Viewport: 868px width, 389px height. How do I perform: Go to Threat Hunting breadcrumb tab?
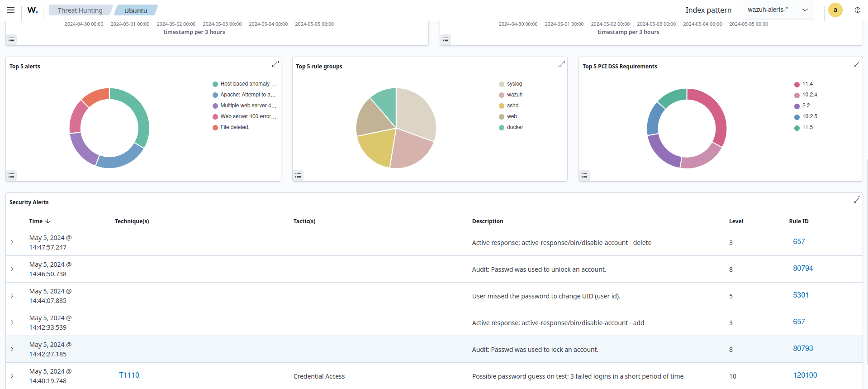80,10
